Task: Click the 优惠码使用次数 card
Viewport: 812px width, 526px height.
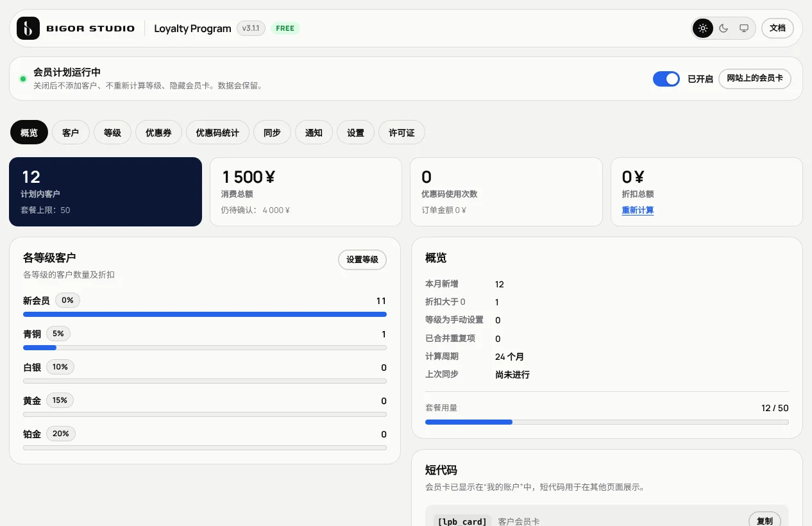Action: tap(506, 192)
